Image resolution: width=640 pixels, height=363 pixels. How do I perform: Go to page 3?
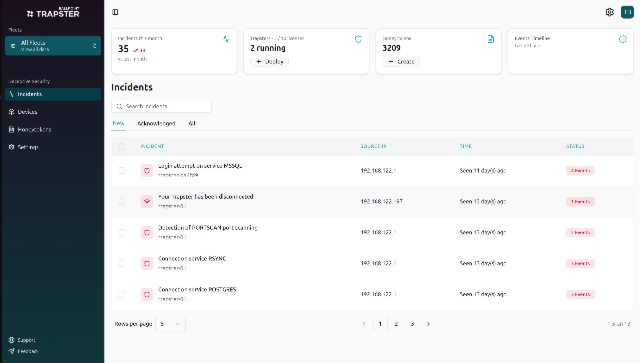pos(412,324)
